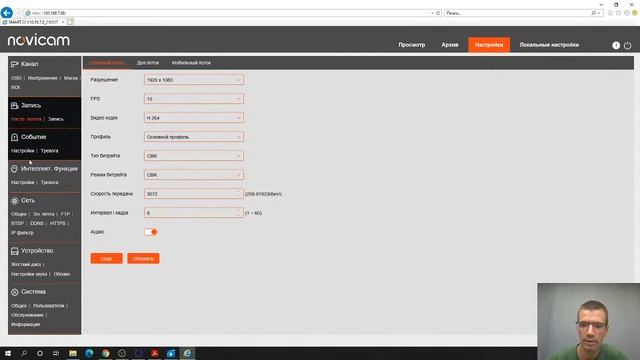
Task: Open Информация link under Система
Action: pos(26,324)
